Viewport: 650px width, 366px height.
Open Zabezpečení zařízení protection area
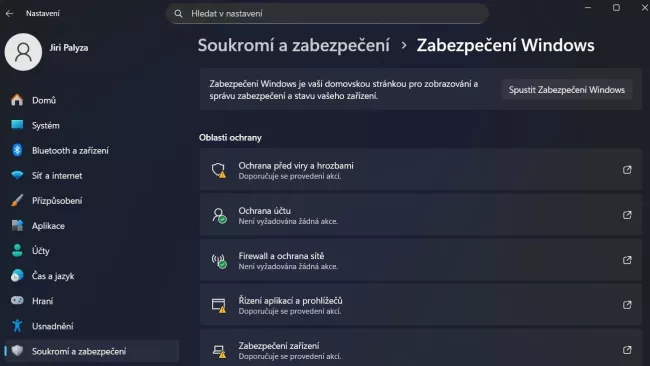coord(421,348)
